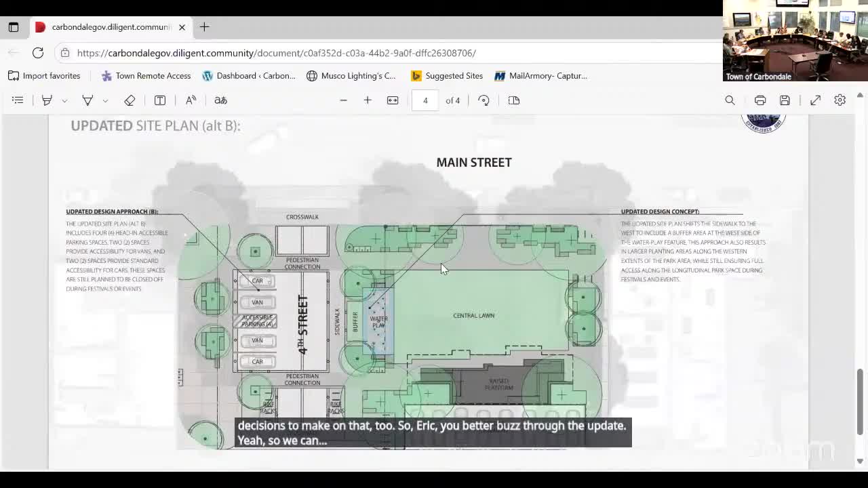Start Read aloud
Image resolution: width=868 pixels, height=488 pixels.
(x=191, y=100)
